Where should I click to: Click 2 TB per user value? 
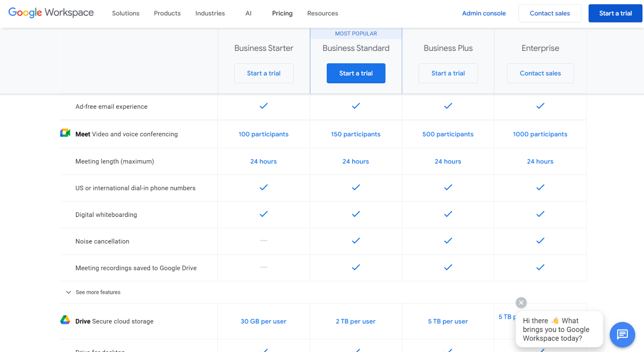[x=356, y=321]
